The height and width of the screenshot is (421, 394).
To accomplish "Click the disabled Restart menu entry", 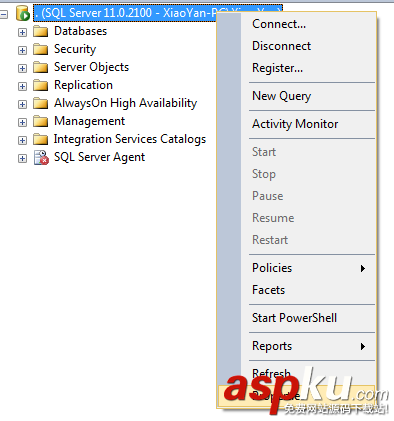I will 297,240.
